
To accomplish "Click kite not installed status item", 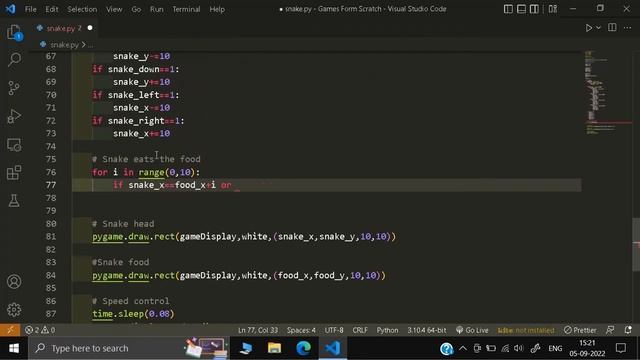I will click(x=526, y=330).
